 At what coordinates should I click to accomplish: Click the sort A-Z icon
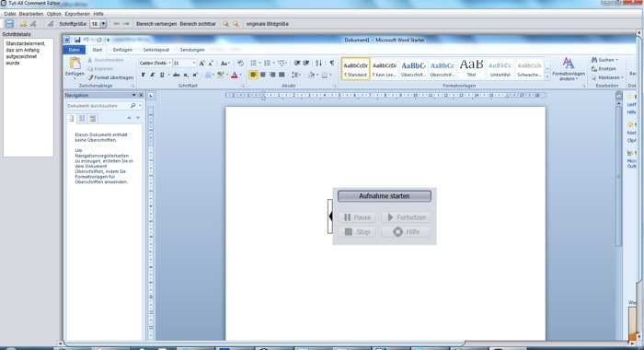coord(318,63)
